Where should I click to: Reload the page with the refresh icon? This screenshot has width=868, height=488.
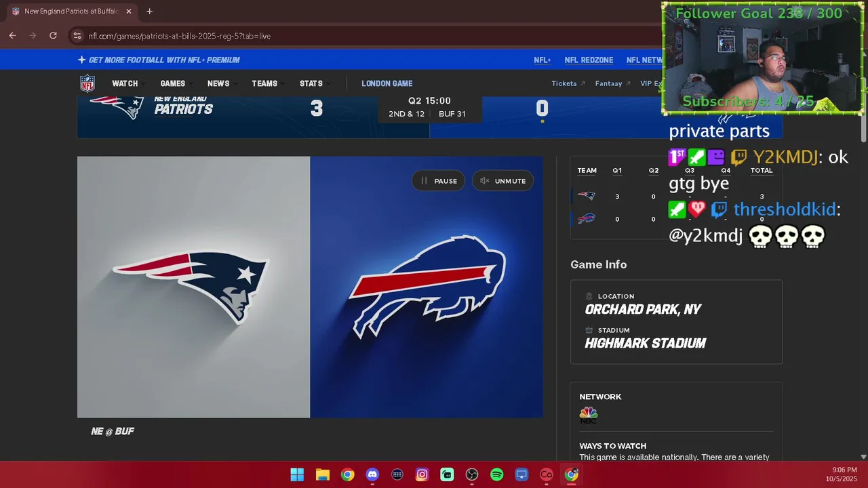[53, 36]
